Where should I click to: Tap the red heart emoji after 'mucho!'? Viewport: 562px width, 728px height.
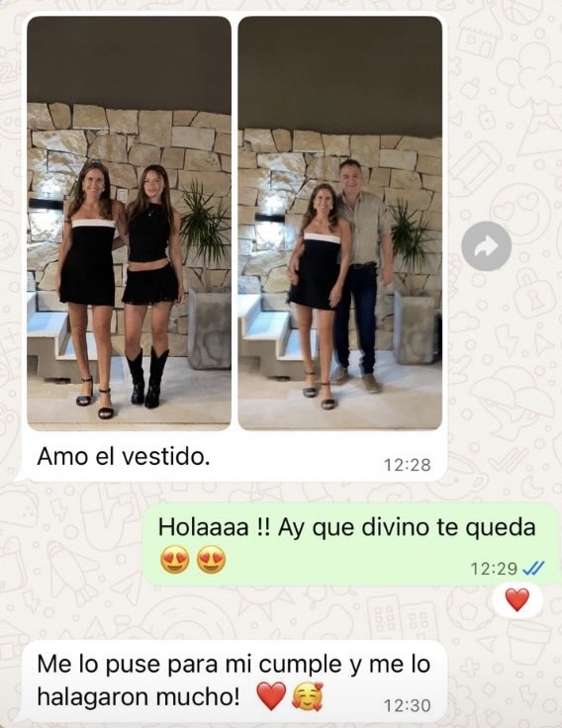click(271, 695)
